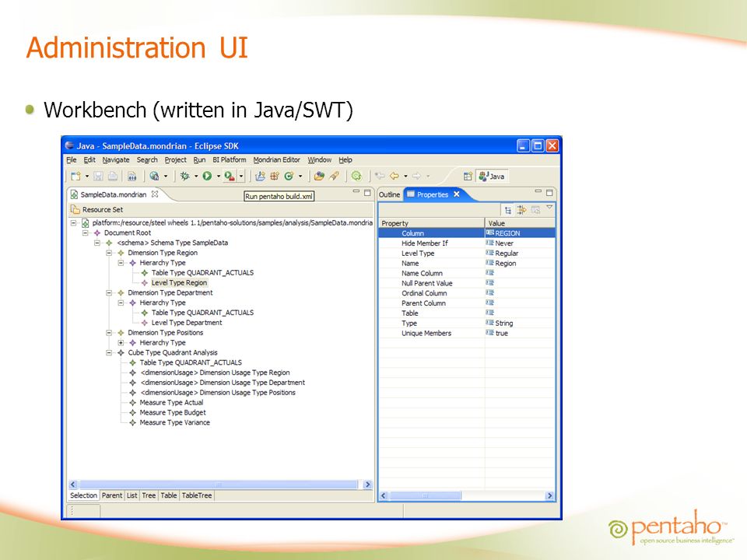Click the Save toolbar icon
This screenshot has height=560, width=747.
[98, 177]
